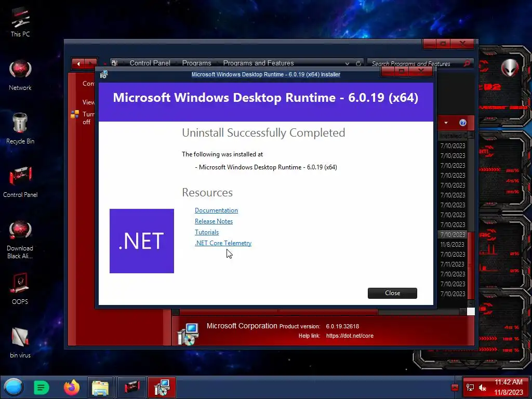Click the 7/11/2023 installed date row
Screen dimensions: 532x399
[x=453, y=264]
